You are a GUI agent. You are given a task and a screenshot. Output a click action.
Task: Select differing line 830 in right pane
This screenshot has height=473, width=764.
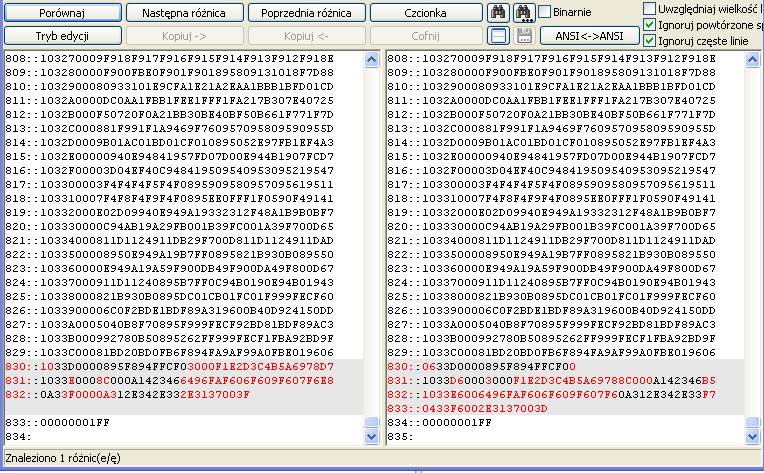pos(481,367)
